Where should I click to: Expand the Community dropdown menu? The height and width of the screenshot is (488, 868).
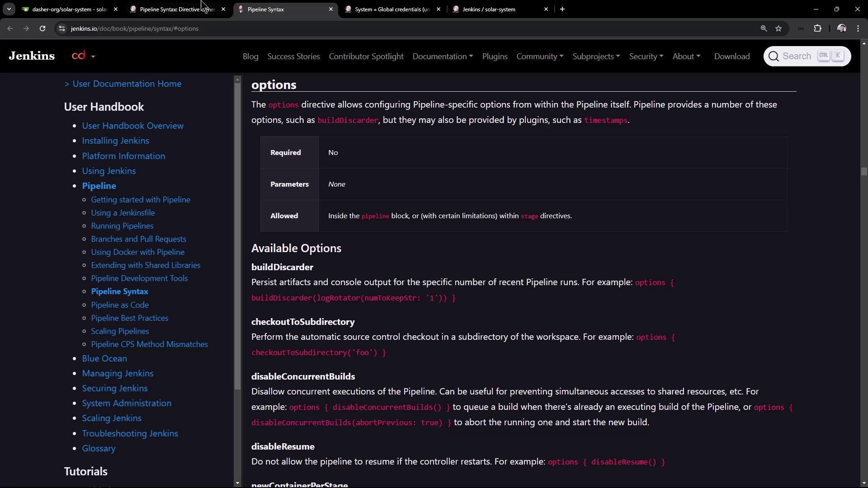[539, 56]
